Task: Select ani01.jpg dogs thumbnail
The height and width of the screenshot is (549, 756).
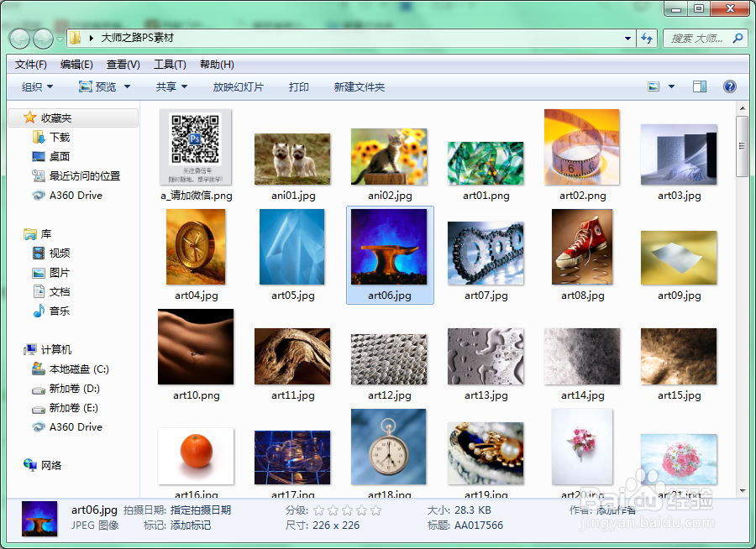Action: (x=292, y=159)
